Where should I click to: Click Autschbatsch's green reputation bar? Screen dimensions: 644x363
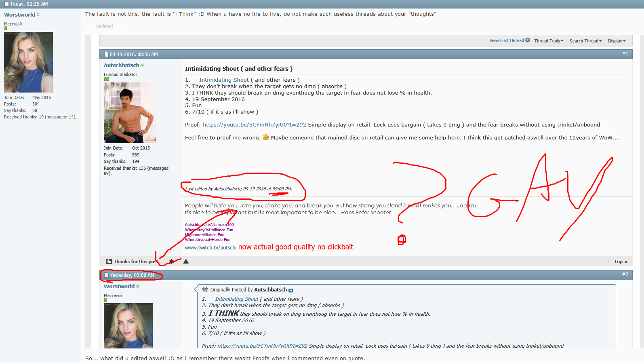107,79
